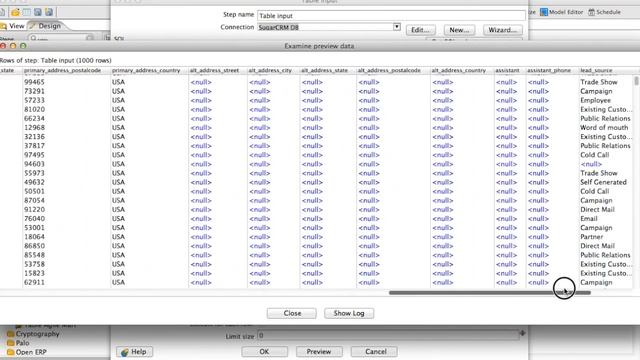
Task: Click the rows of step Table input label
Action: [x=56, y=60]
